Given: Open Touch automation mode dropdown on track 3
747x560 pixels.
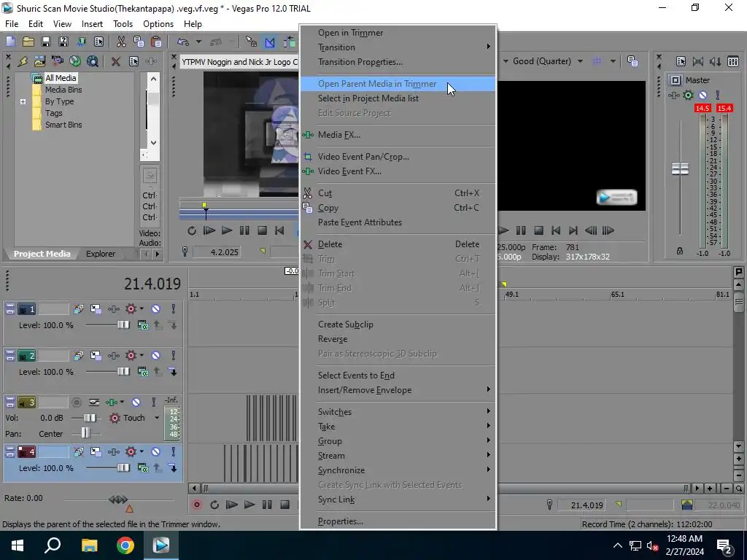Looking at the screenshot, I should 157,418.
